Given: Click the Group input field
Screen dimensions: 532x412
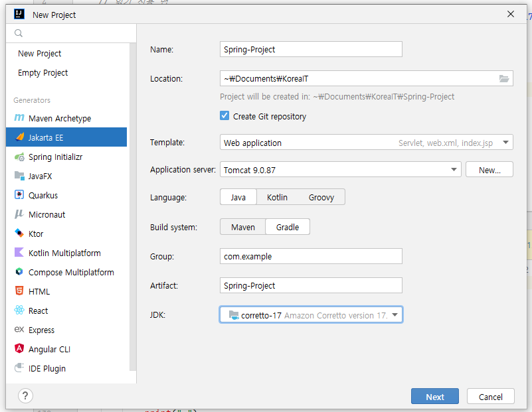Looking at the screenshot, I should pos(311,256).
